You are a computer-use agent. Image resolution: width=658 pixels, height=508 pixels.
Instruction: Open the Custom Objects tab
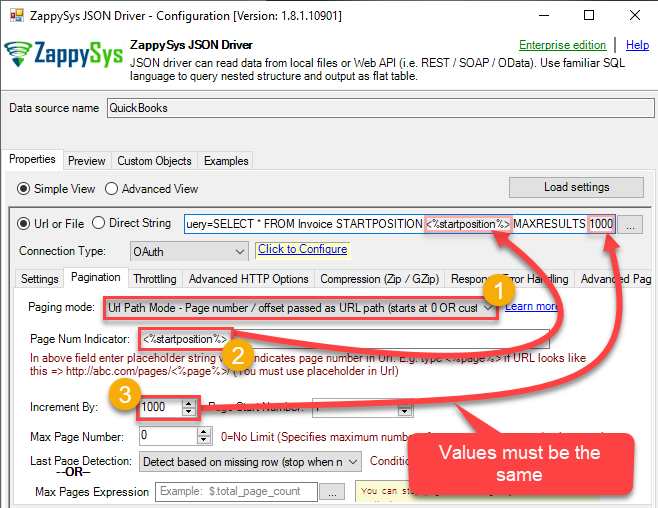(154, 161)
